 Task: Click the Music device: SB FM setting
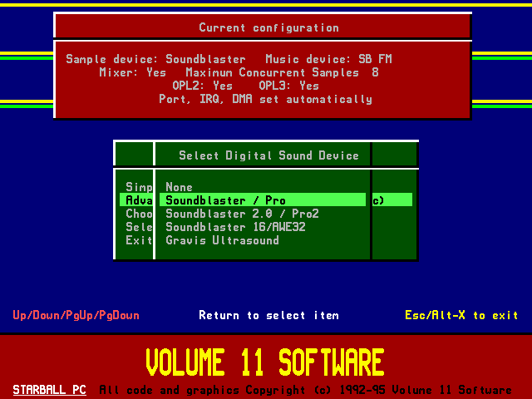328,59
